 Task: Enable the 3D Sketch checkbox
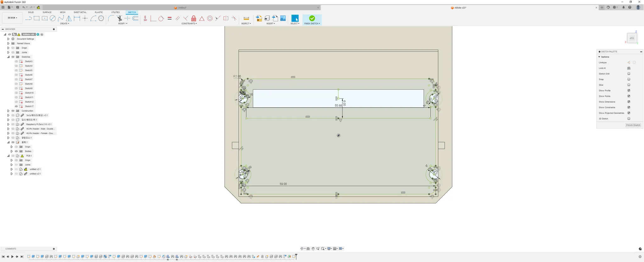click(x=629, y=119)
